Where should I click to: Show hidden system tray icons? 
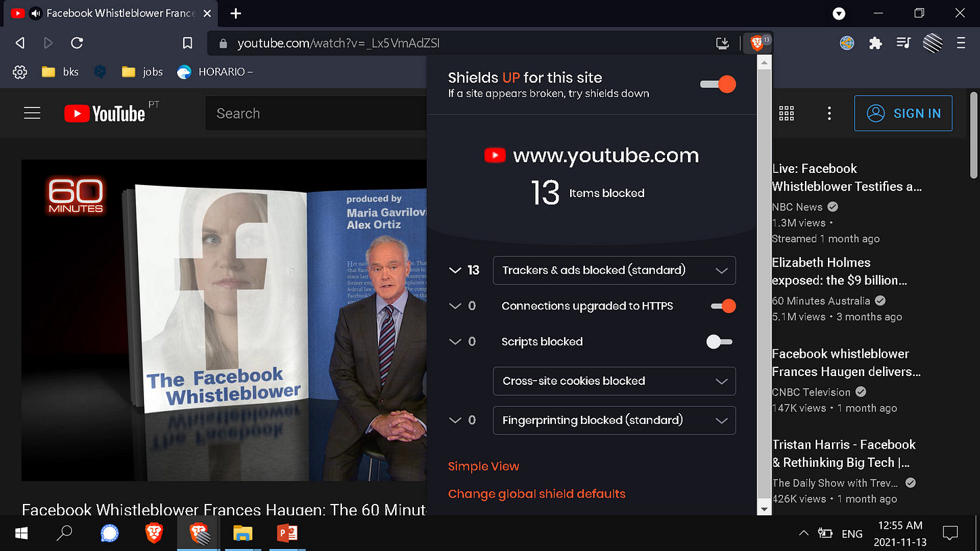[803, 534]
